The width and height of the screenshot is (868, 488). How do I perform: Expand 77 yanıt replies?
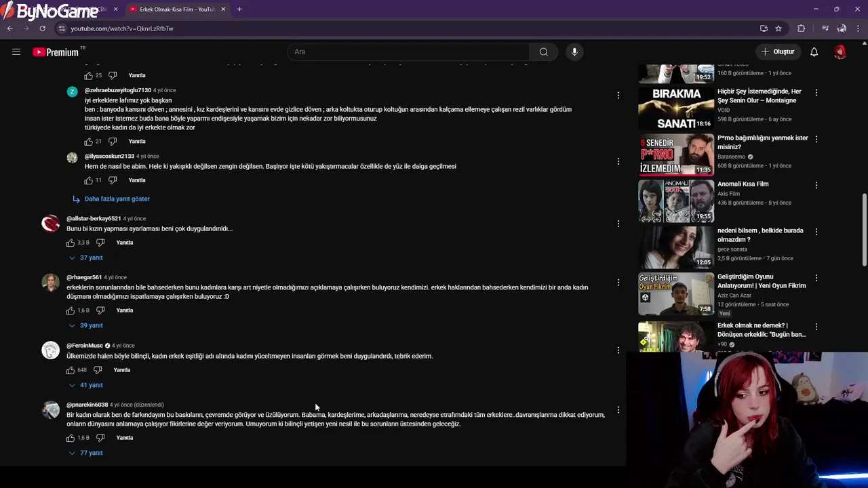(86, 453)
